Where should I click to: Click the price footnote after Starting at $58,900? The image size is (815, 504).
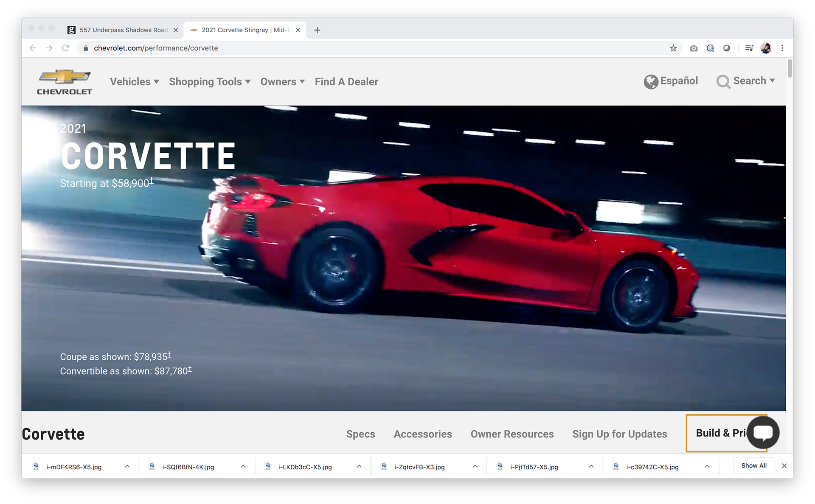152,181
